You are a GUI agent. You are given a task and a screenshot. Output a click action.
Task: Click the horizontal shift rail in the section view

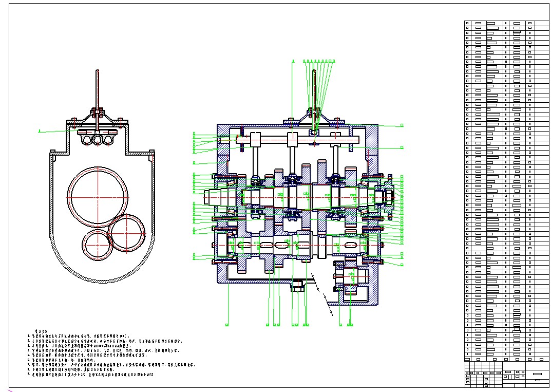[303, 139]
